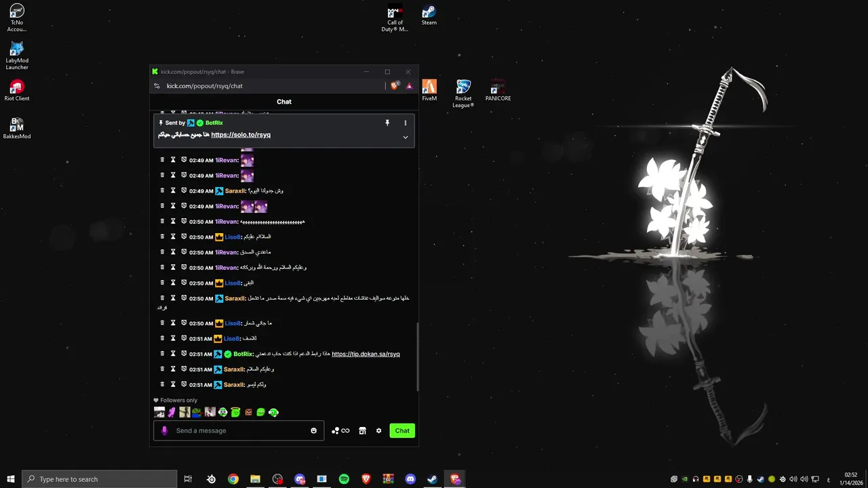The height and width of the screenshot is (488, 868).
Task: Timeout Saraxll on last chat message
Action: click(x=173, y=384)
